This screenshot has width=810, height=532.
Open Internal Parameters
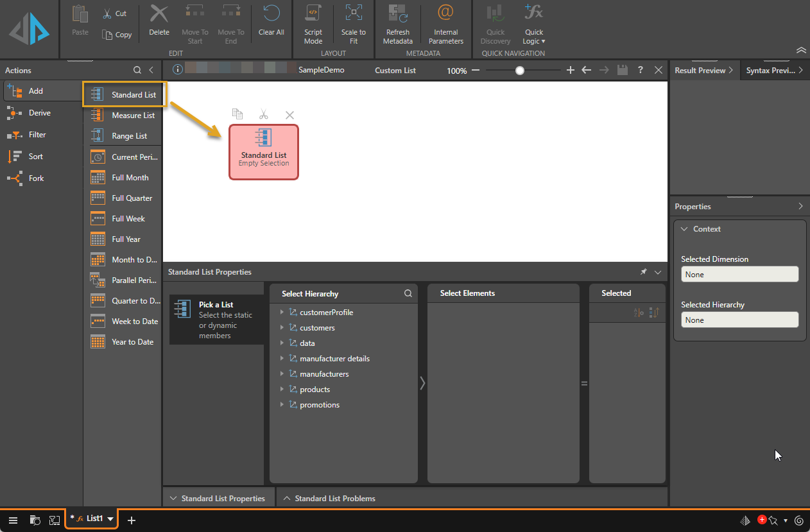[445, 24]
